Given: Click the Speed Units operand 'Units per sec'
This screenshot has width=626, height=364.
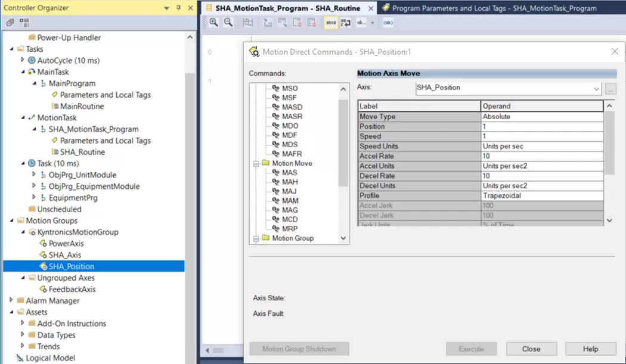Looking at the screenshot, I should tap(542, 146).
